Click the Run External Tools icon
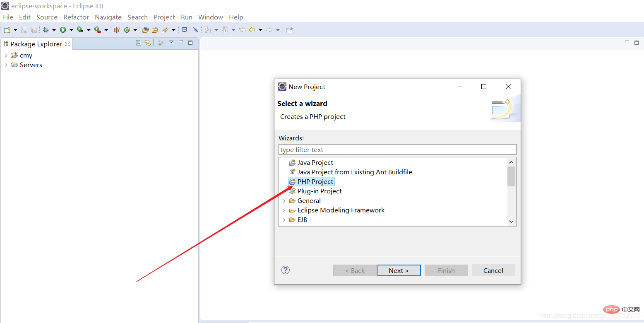 [98, 30]
